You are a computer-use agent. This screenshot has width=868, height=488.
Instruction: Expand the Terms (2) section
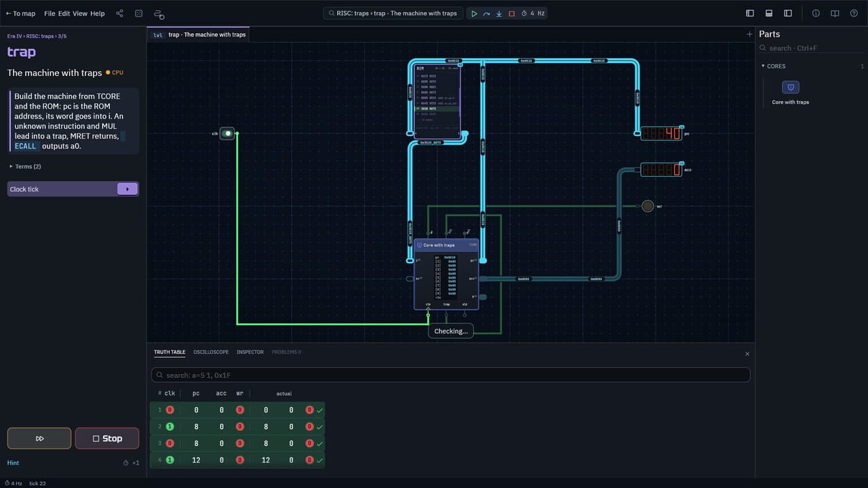click(25, 167)
